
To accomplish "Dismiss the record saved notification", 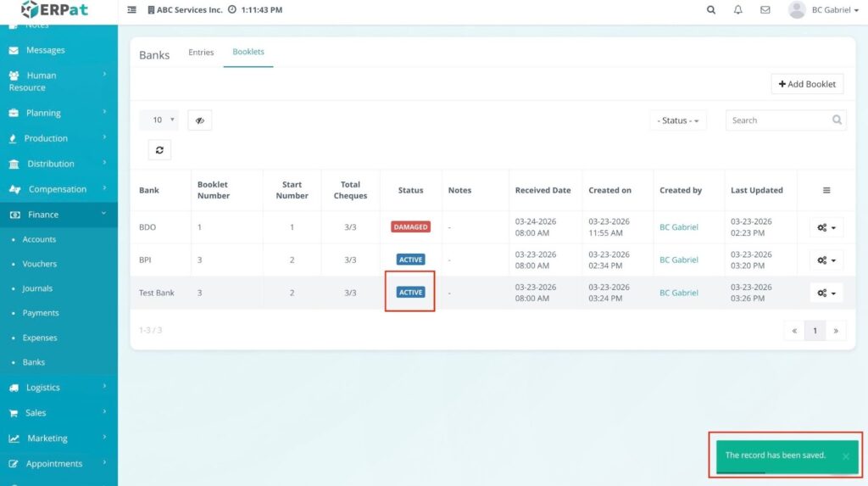I will tap(845, 456).
